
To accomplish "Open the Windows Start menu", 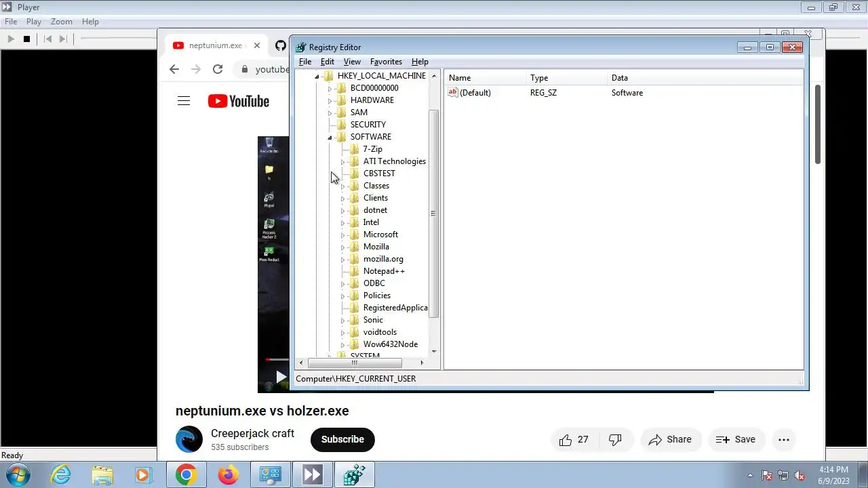I will tap(18, 475).
